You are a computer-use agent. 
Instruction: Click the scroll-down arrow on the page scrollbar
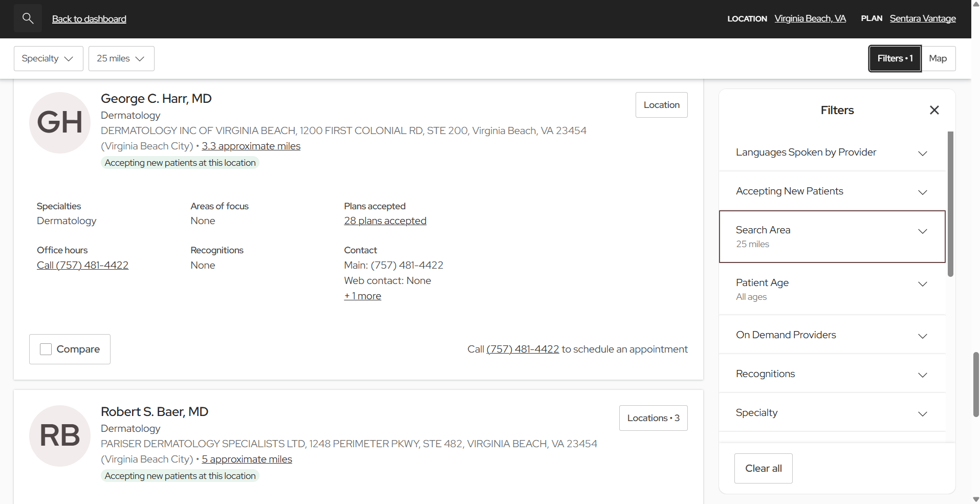coord(974,499)
